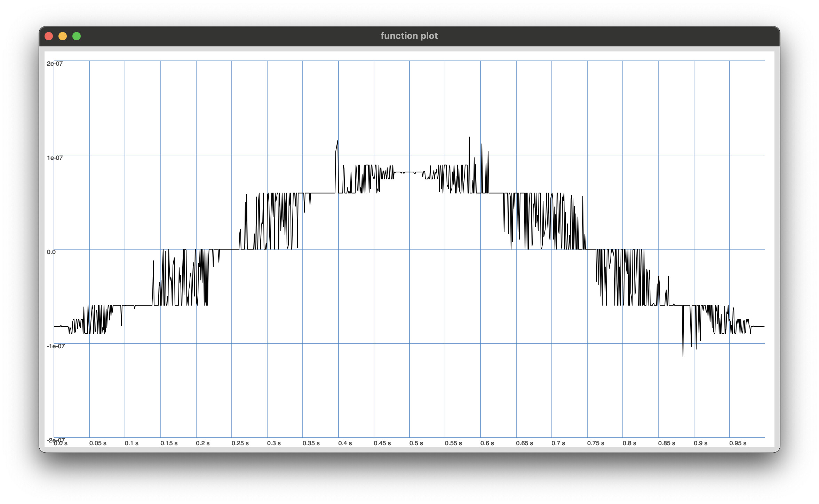Click the 0.85 s x-axis label
This screenshot has width=819, height=504.
pos(667,443)
